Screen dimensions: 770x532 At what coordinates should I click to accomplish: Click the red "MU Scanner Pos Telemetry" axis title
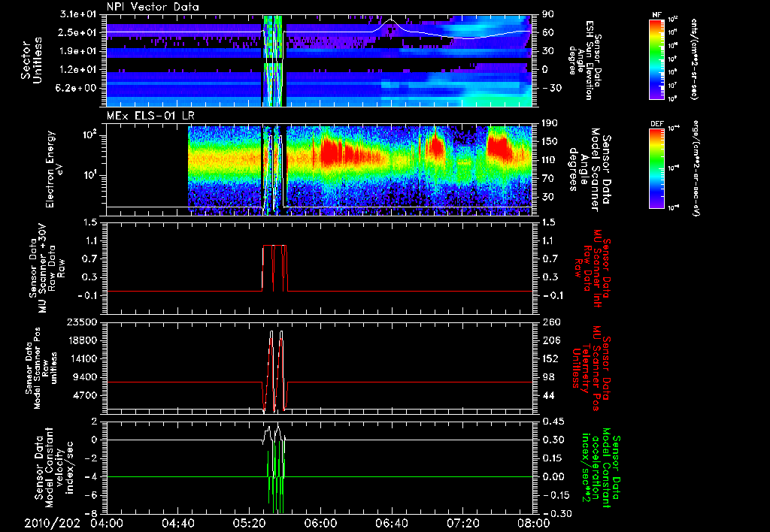point(590,368)
